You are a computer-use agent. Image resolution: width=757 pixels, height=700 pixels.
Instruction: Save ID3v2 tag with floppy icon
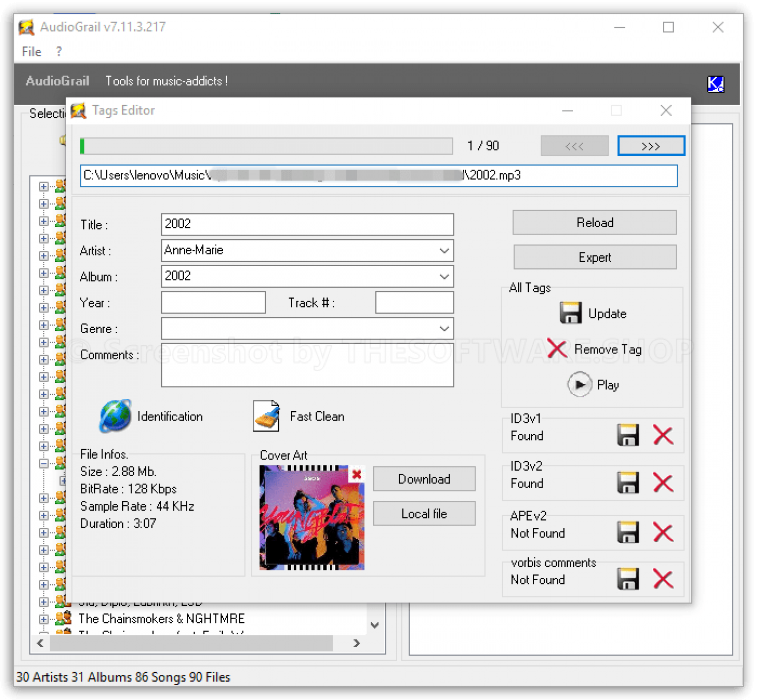(x=628, y=483)
